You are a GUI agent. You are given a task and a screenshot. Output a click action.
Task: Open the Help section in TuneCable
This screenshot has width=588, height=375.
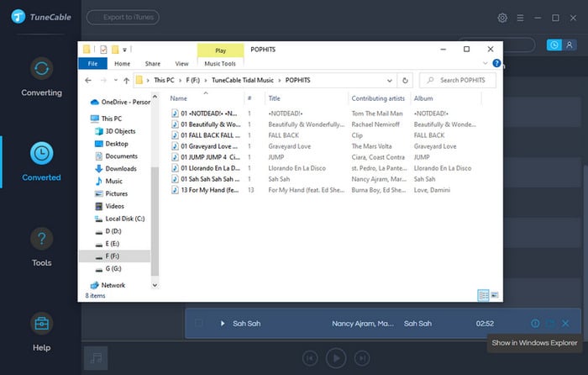coord(41,332)
